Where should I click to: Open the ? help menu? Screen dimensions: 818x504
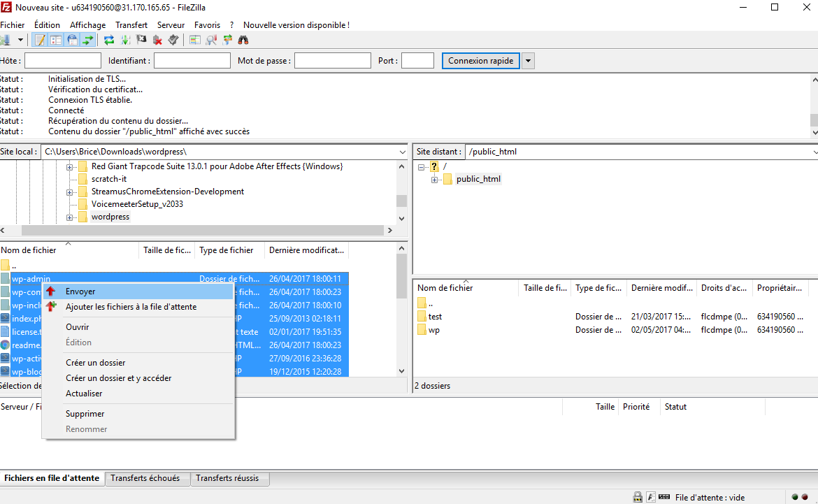(x=231, y=25)
